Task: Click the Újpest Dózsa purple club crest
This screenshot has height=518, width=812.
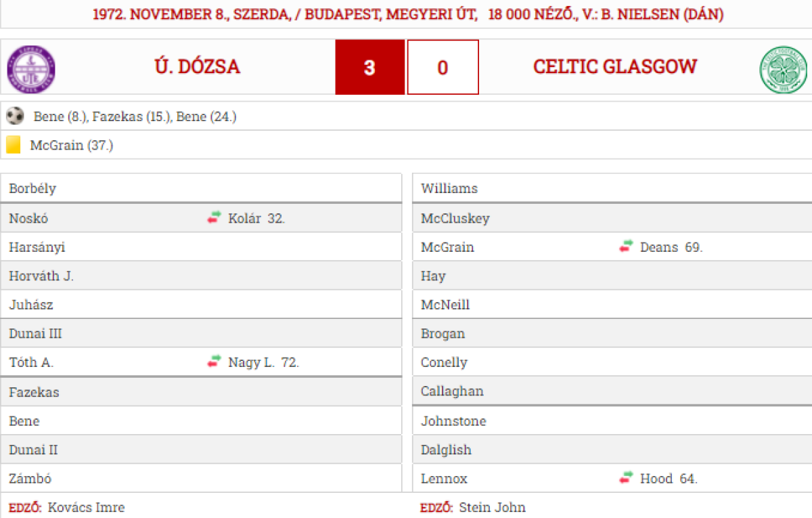Action: pyautogui.click(x=31, y=68)
